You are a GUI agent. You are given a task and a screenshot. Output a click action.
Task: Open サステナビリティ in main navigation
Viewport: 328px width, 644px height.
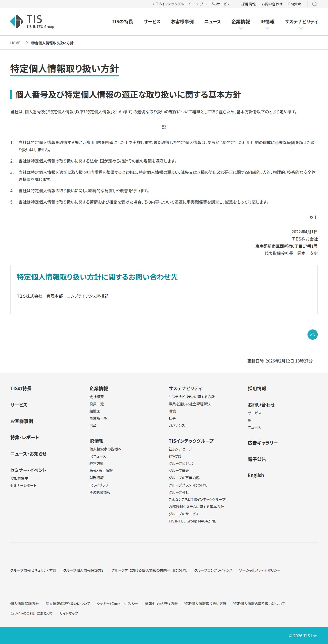[301, 22]
